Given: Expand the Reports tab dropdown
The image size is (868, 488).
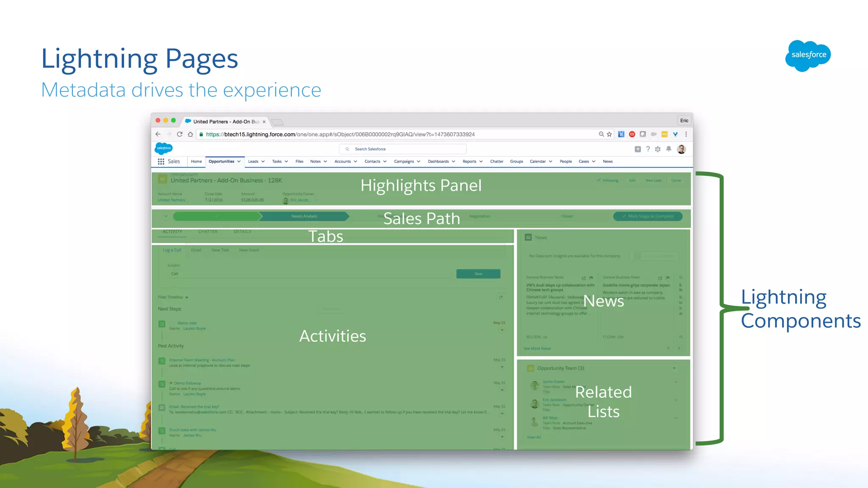Looking at the screenshot, I should point(481,161).
